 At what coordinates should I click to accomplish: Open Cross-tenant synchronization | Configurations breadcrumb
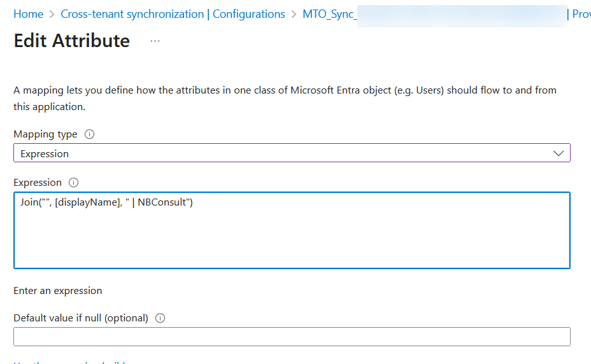pos(173,14)
